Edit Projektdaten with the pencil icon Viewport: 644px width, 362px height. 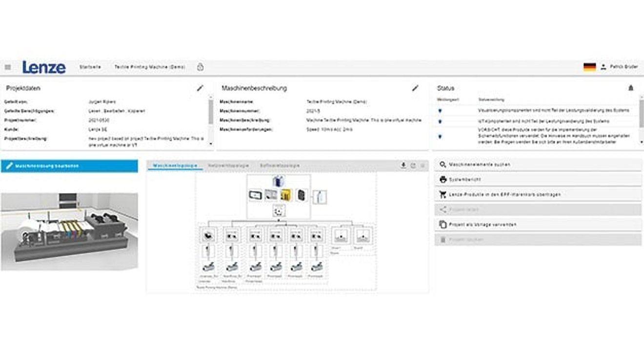[x=200, y=88]
